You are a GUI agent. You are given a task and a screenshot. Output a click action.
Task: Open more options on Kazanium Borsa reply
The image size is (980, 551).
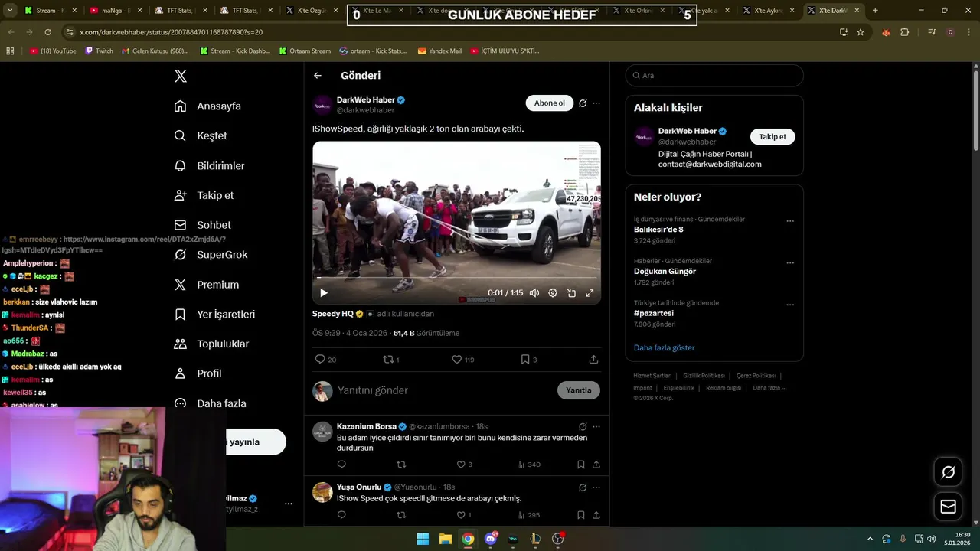(x=596, y=426)
